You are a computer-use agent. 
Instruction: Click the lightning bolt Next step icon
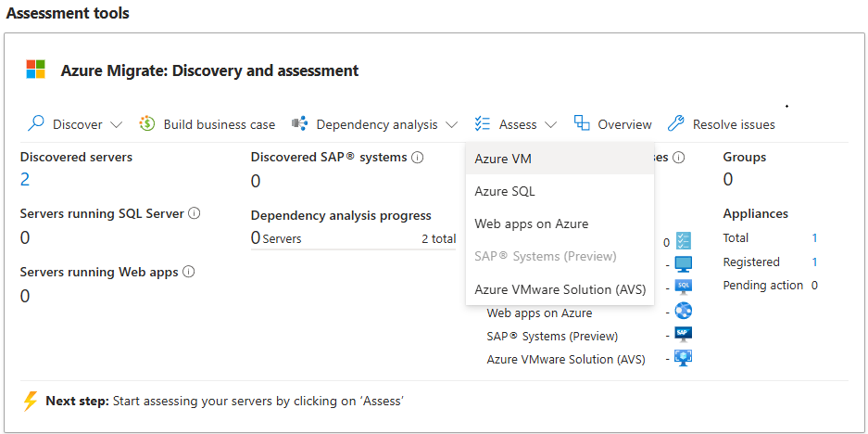[x=31, y=401]
